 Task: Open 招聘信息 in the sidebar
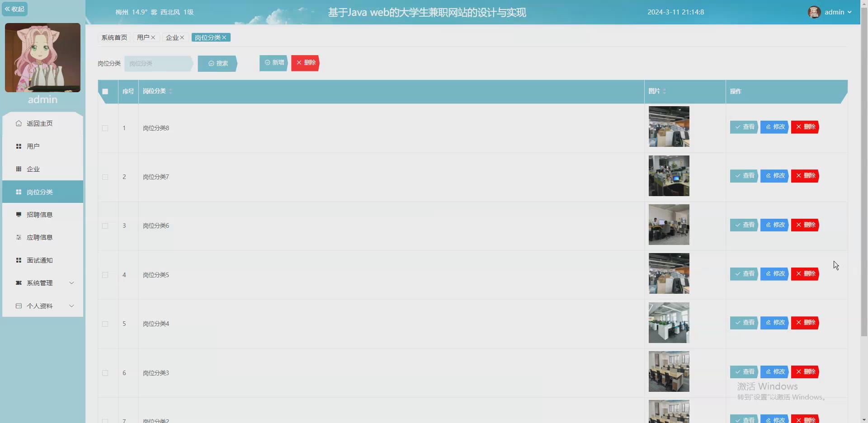pyautogui.click(x=42, y=215)
